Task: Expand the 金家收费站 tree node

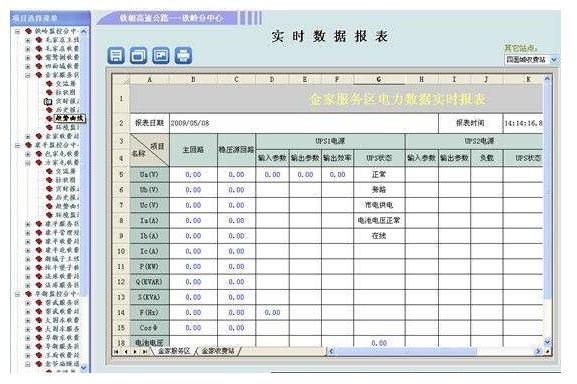Action: pyautogui.click(x=28, y=136)
